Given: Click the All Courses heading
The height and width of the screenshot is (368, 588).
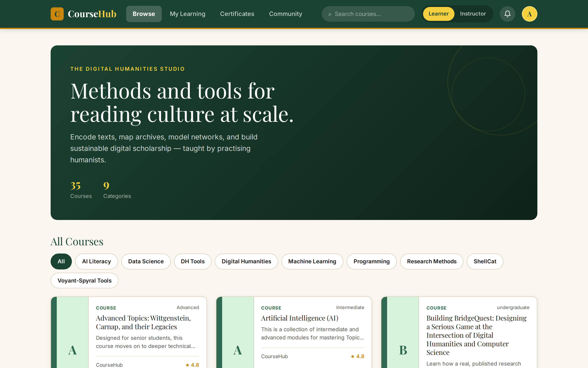Looking at the screenshot, I should (77, 242).
